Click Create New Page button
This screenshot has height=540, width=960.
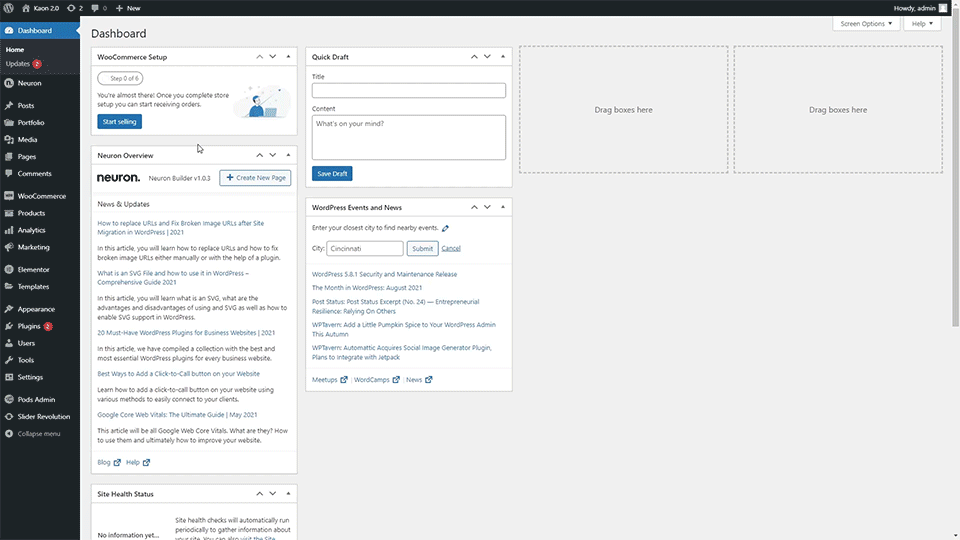[255, 178]
